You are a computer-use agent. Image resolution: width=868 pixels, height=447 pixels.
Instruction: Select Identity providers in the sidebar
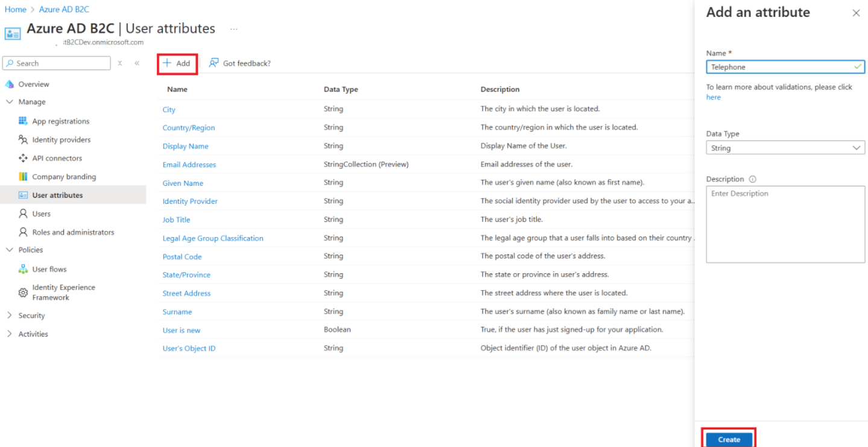pos(61,139)
